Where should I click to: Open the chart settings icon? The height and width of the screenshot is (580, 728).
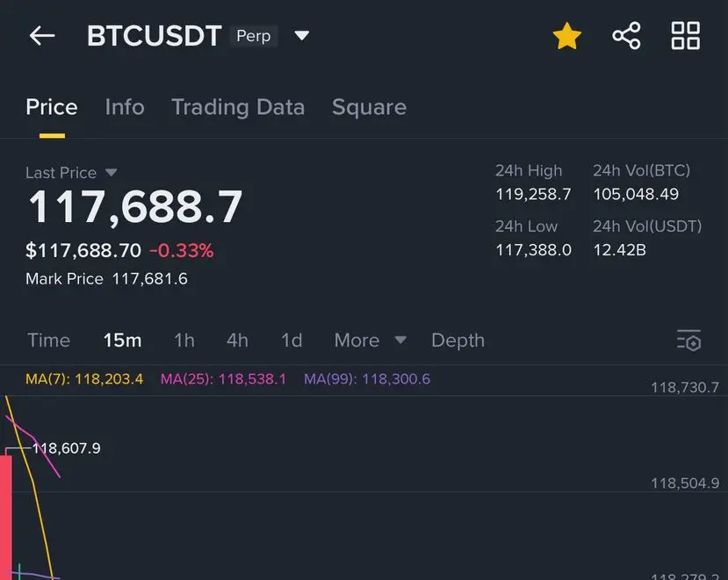point(689,340)
